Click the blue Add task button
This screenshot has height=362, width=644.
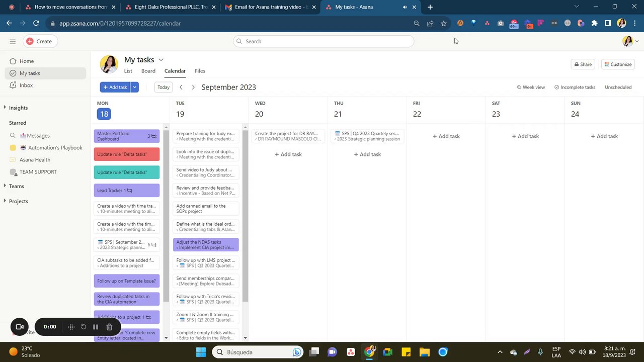pyautogui.click(x=115, y=87)
